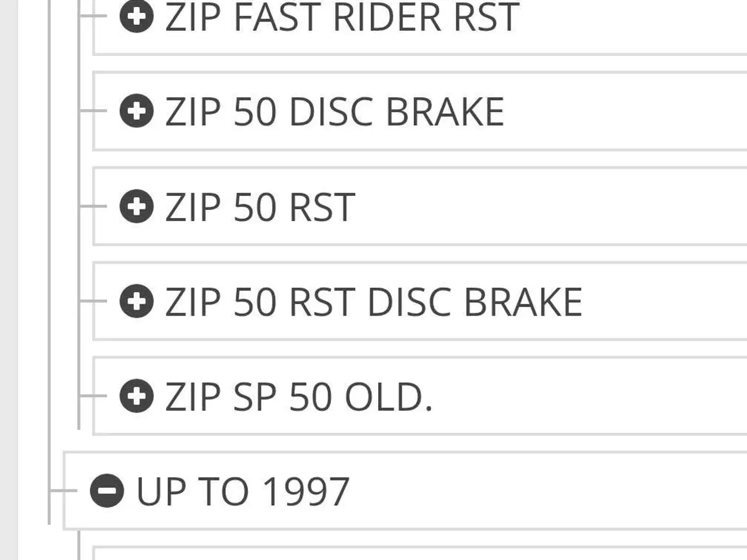Image resolution: width=747 pixels, height=560 pixels.
Task: Collapse UP TO 1997 with the minus icon
Action: (x=107, y=491)
